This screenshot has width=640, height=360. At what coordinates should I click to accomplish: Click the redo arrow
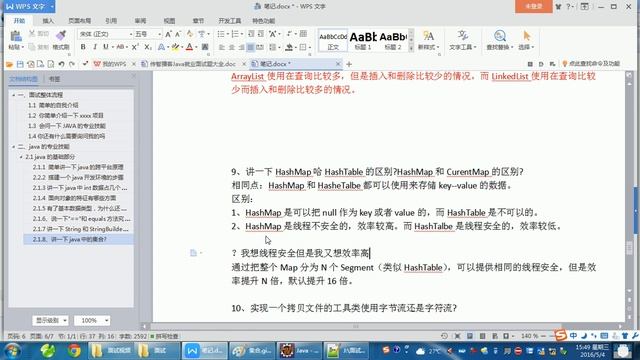72,64
